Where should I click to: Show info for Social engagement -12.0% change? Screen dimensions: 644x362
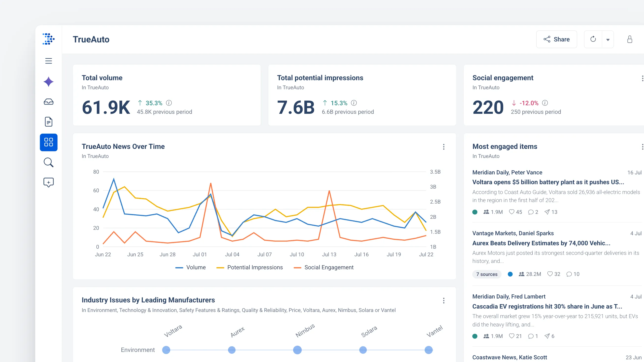point(545,103)
